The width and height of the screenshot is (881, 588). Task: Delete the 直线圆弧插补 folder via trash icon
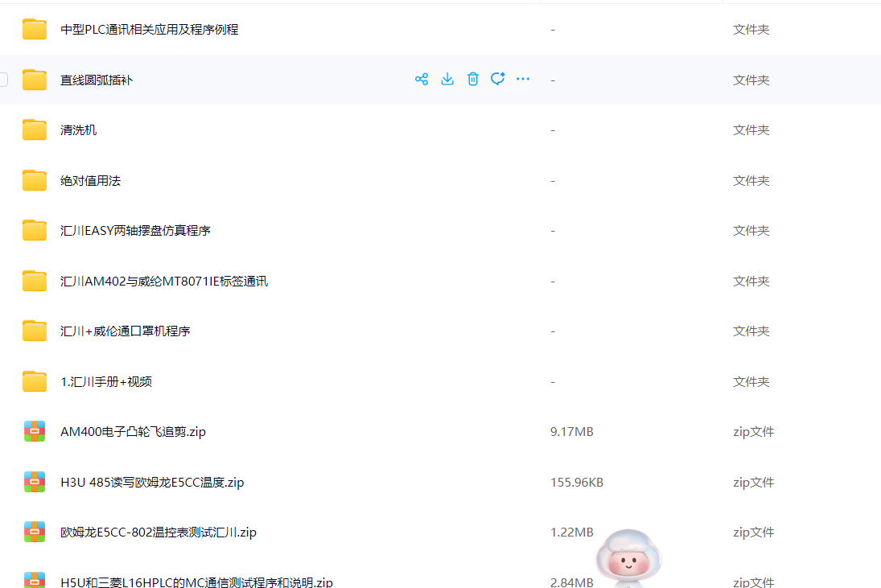(x=473, y=79)
